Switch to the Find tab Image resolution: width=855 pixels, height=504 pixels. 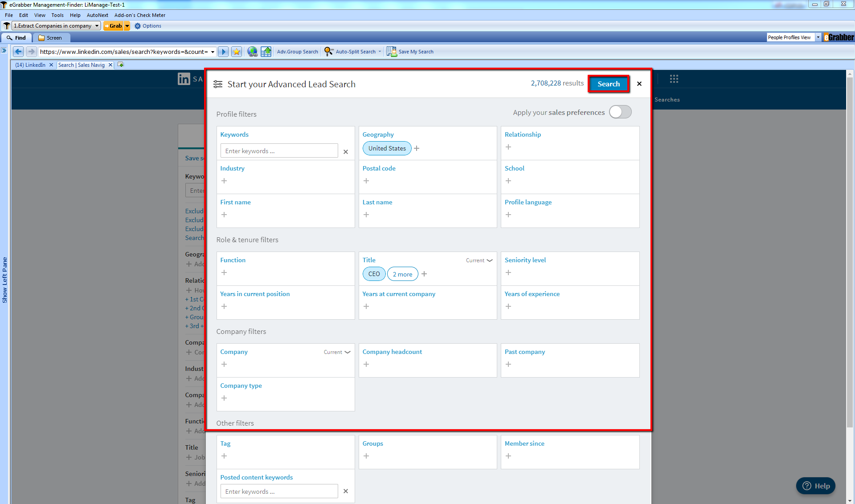pos(16,38)
